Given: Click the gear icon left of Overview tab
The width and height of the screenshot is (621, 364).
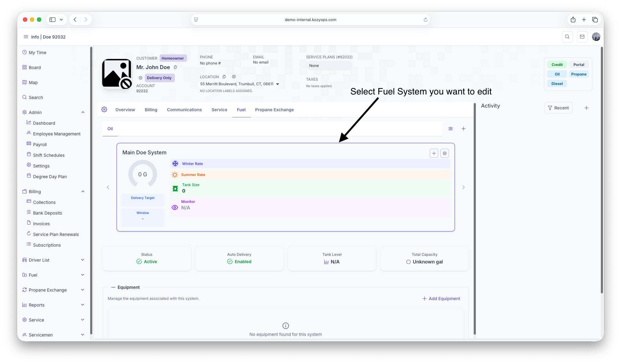Looking at the screenshot, I should tap(104, 109).
